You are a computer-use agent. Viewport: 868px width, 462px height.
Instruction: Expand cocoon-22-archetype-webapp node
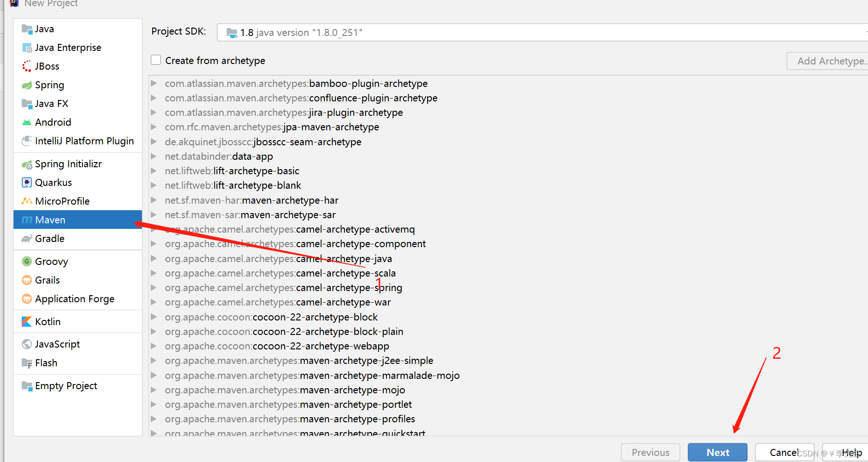(x=154, y=346)
